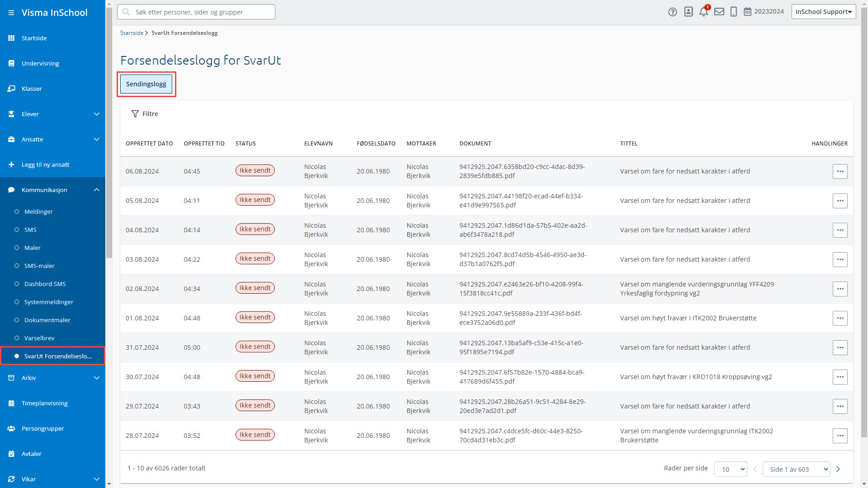Click the search magnifier icon

(x=126, y=12)
